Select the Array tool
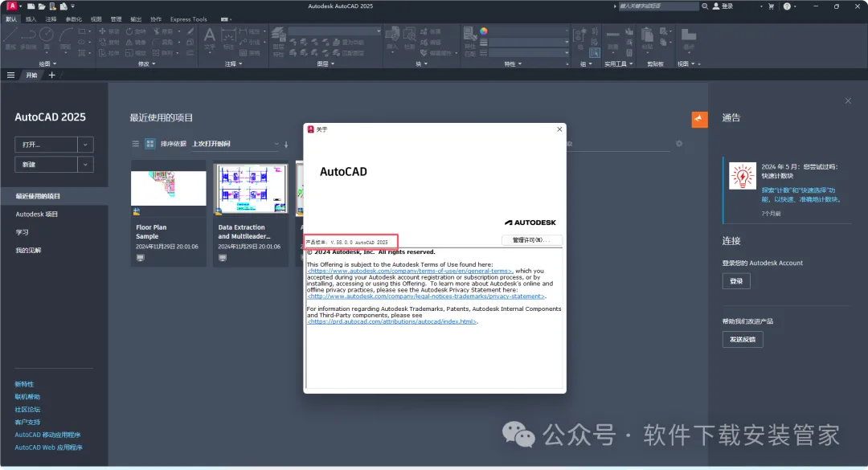The width and height of the screenshot is (868, 470). (163, 53)
